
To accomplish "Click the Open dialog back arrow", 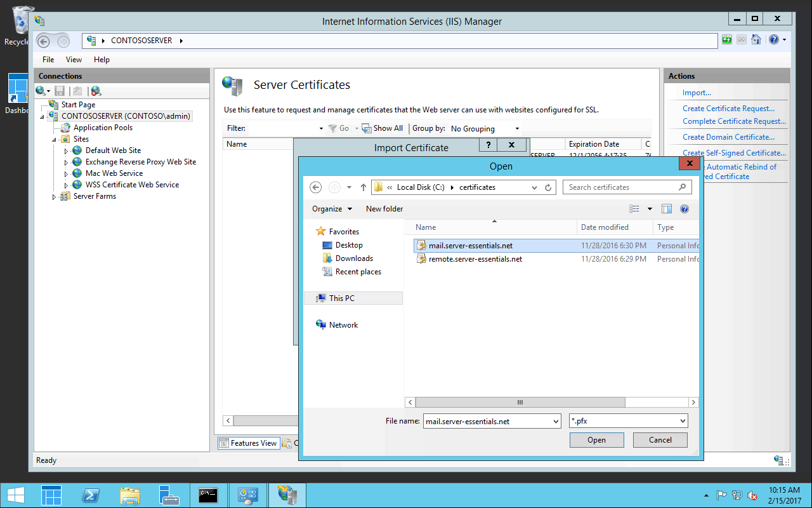I will pos(316,187).
